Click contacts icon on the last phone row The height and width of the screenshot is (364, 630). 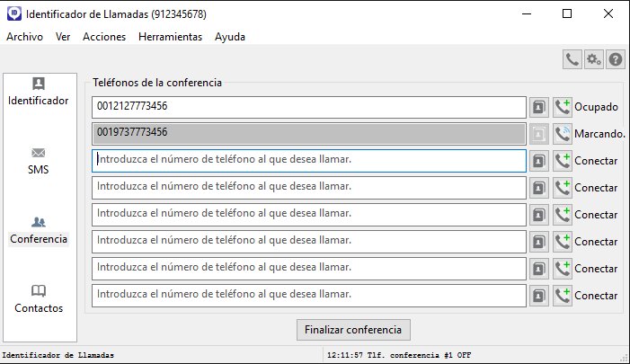(x=539, y=296)
